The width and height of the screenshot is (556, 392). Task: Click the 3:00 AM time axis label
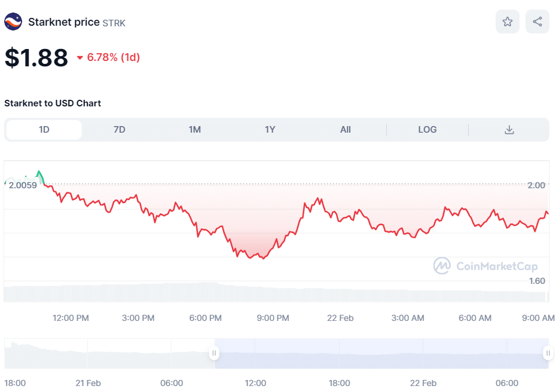coord(408,318)
